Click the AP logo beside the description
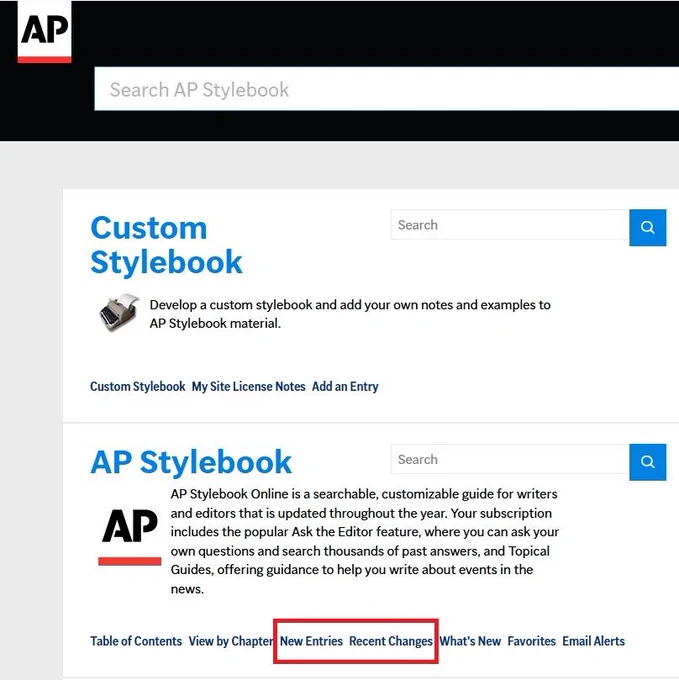 (130, 537)
